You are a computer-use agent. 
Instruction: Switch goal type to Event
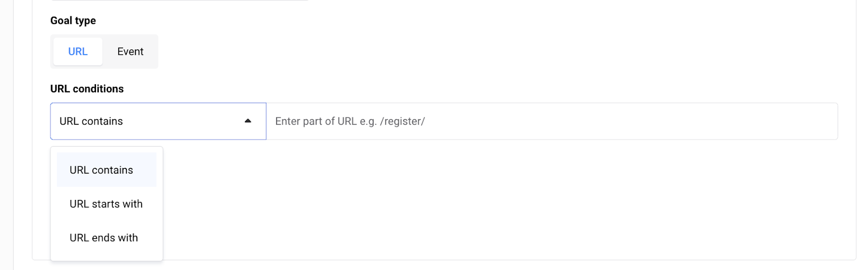click(x=130, y=52)
